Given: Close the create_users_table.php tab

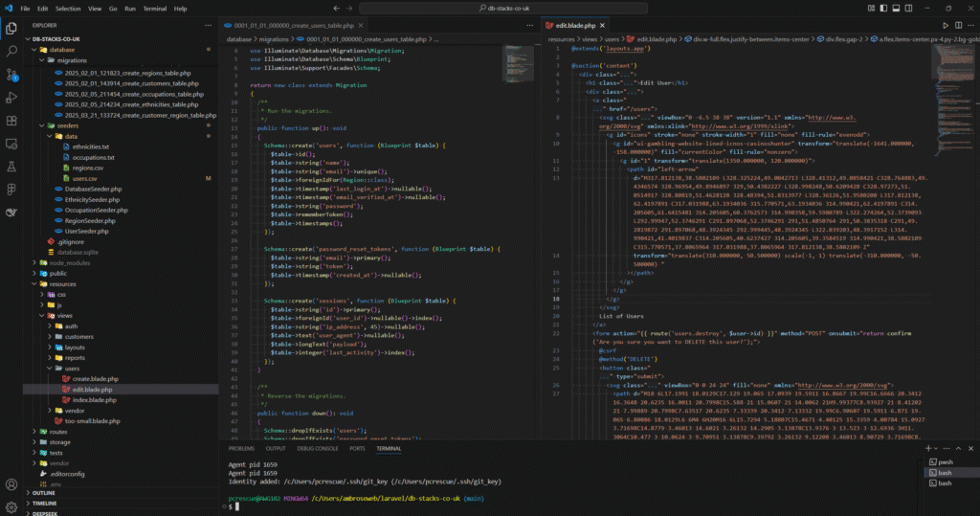Looking at the screenshot, I should 361,26.
